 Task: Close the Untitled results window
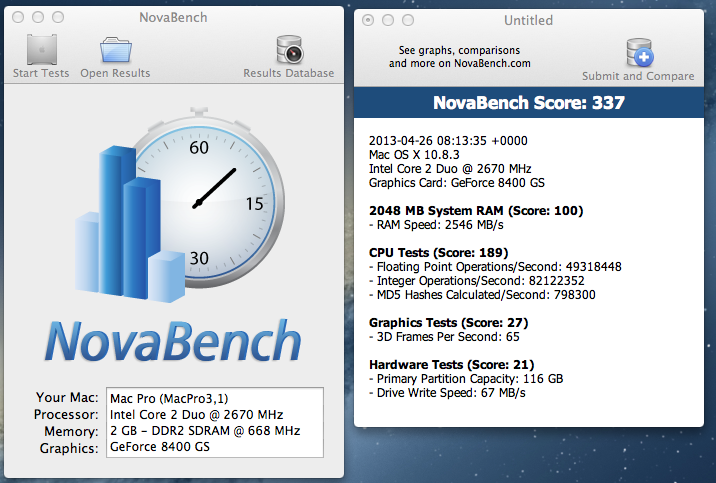368,20
